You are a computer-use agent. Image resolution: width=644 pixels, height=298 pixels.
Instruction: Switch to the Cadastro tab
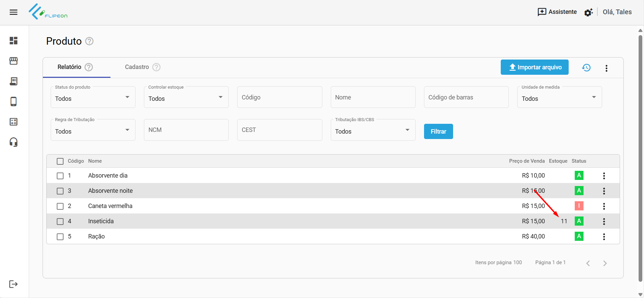[x=137, y=67]
